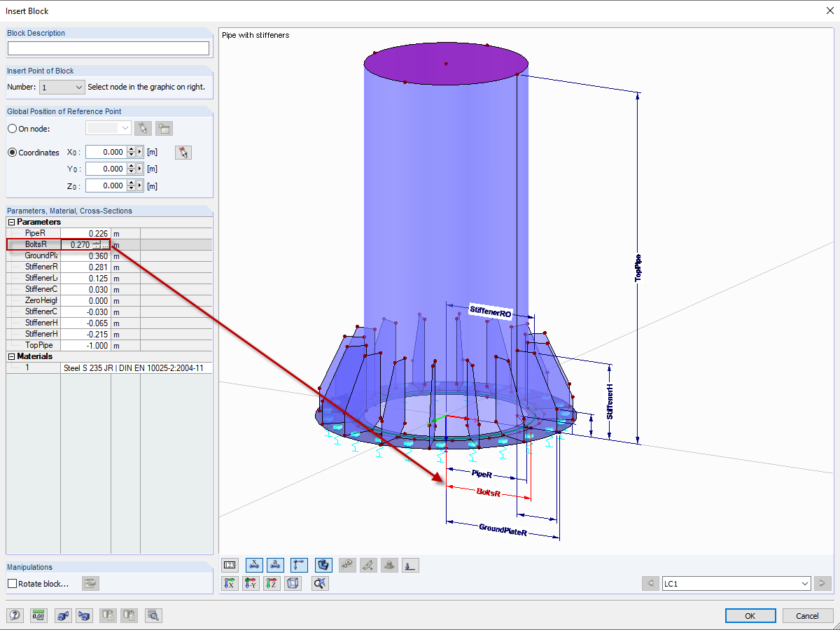Toggle the local axis system display icon
Viewport: 840px width, 630px height.
(x=300, y=565)
